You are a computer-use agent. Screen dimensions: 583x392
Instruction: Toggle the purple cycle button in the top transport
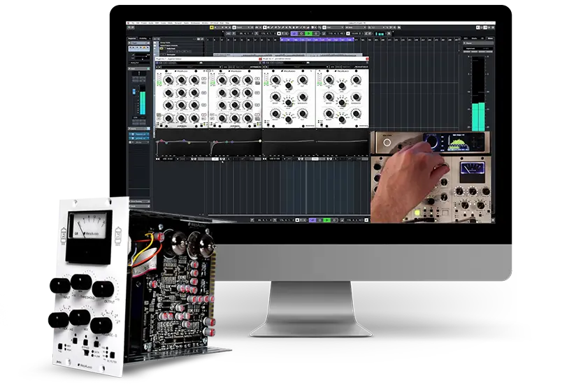294,34
